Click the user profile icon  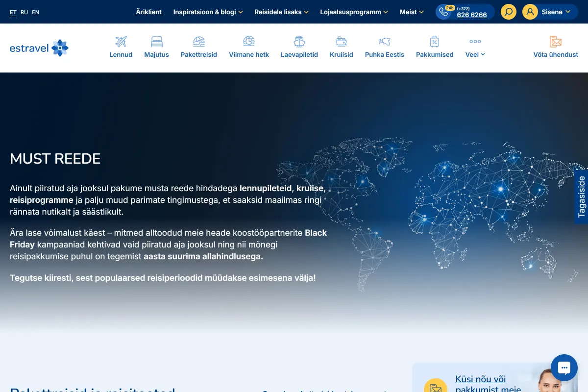point(530,12)
